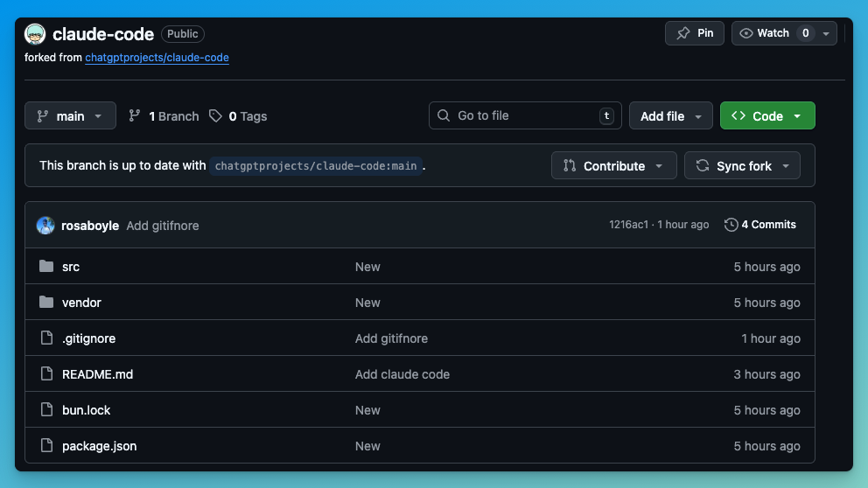Click the tags icon next to 0 Tags

click(x=215, y=116)
